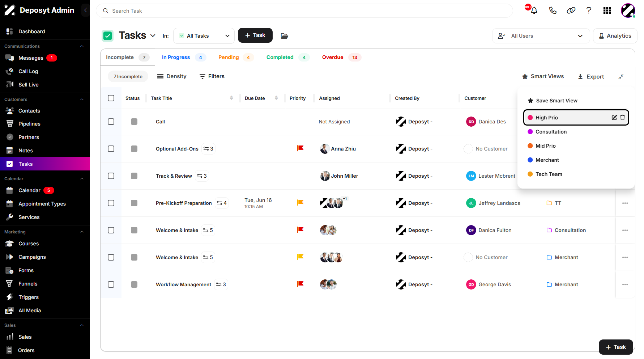Open the notifications bell icon
This screenshot has width=644, height=359.
[x=534, y=10]
